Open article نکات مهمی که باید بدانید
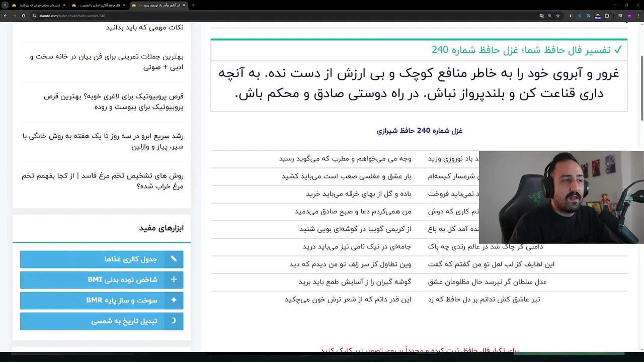 pos(145,28)
